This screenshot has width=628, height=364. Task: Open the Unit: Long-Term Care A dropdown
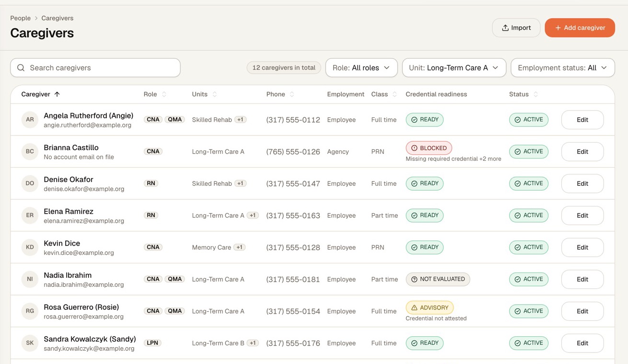click(x=454, y=68)
